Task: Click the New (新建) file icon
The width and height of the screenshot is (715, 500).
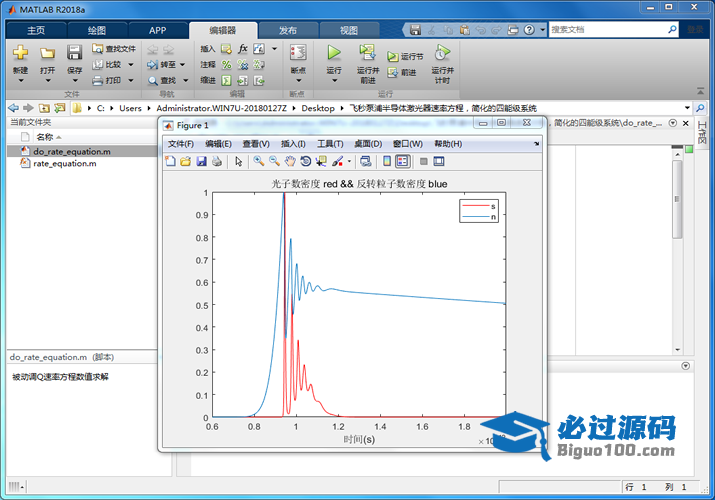Action: coord(20,53)
